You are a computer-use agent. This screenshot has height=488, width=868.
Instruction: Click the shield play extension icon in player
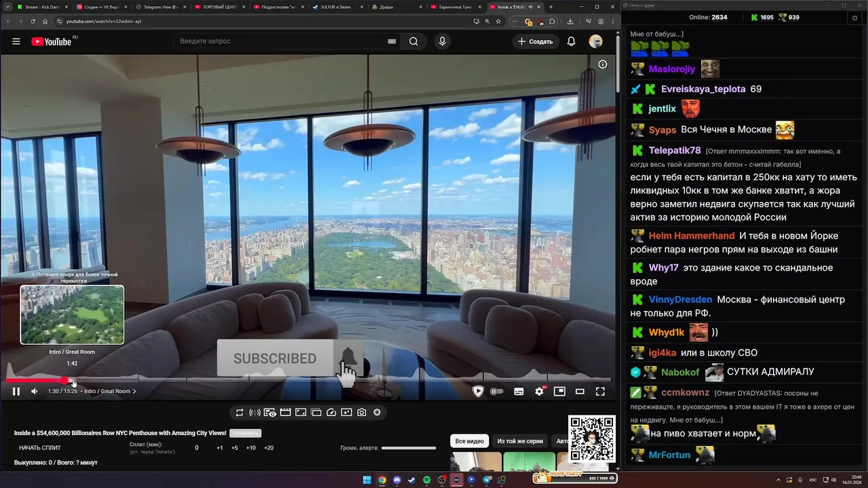click(x=478, y=391)
